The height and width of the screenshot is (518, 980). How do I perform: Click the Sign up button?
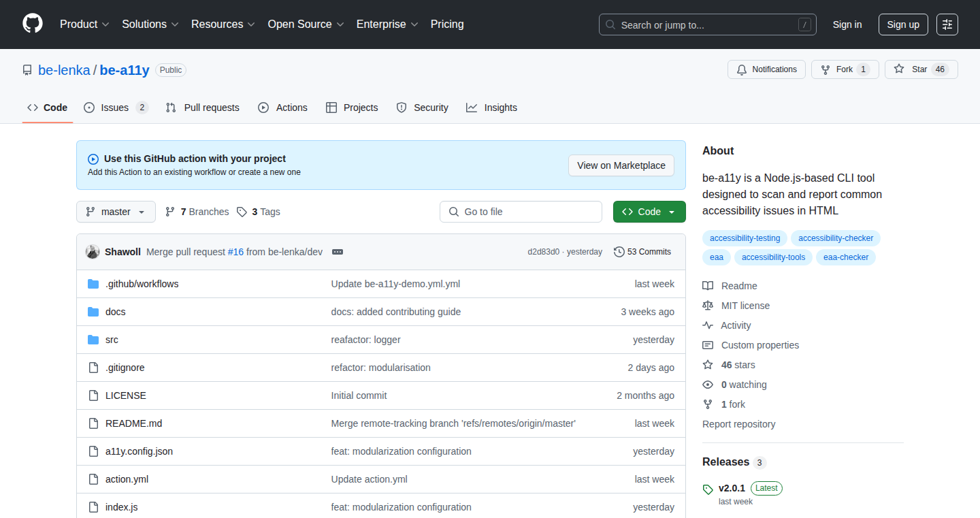(903, 25)
